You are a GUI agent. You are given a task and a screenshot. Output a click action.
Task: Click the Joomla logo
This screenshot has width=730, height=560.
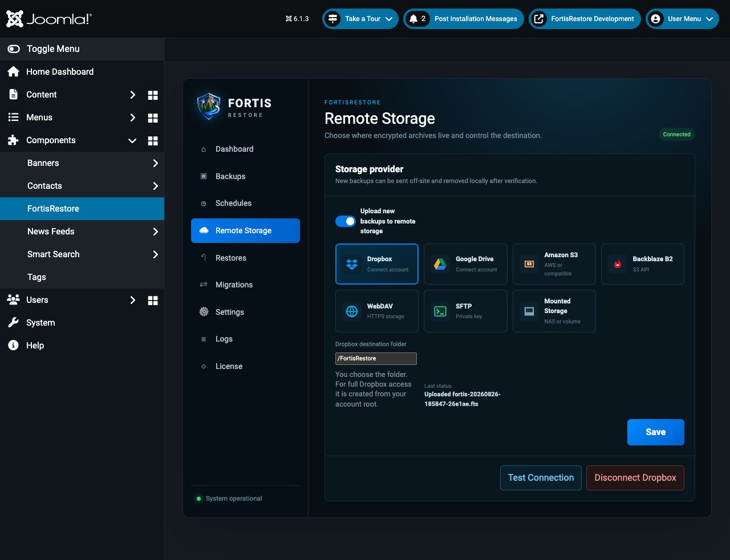[48, 19]
